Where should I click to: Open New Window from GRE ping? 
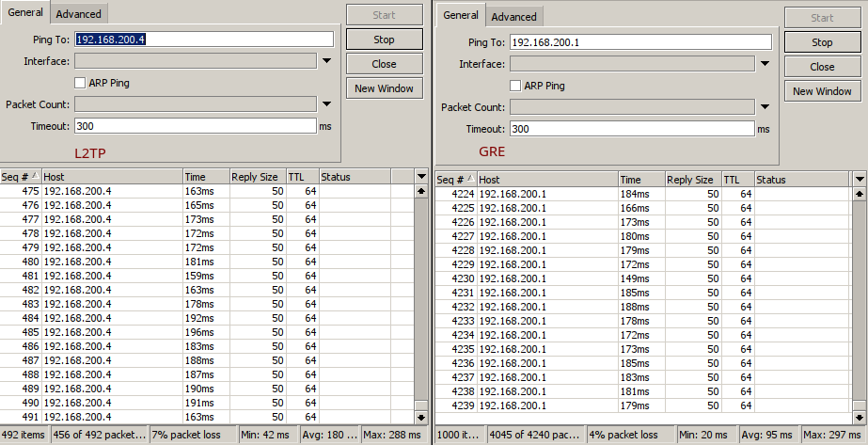(x=822, y=90)
